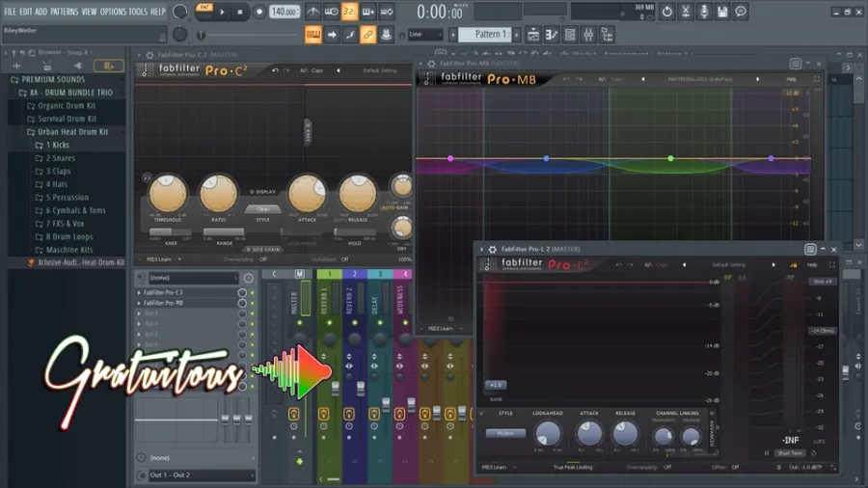Expand the Survival Drum Kit folder

[x=62, y=119]
